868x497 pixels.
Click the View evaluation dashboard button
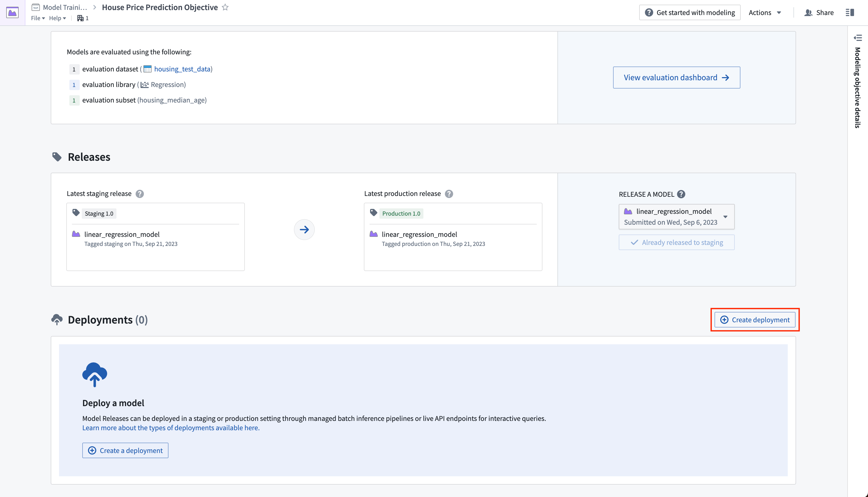[x=677, y=78]
